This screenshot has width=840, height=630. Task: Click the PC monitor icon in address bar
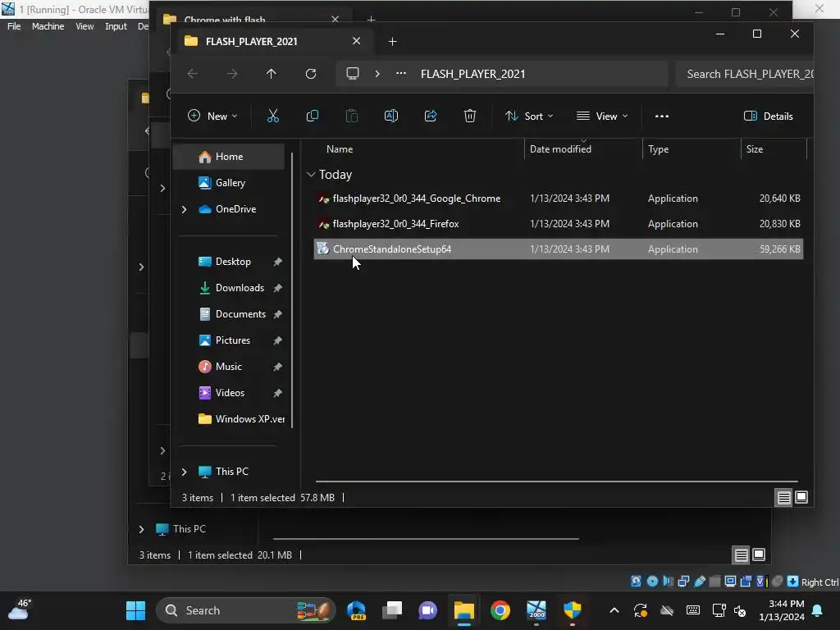353,73
